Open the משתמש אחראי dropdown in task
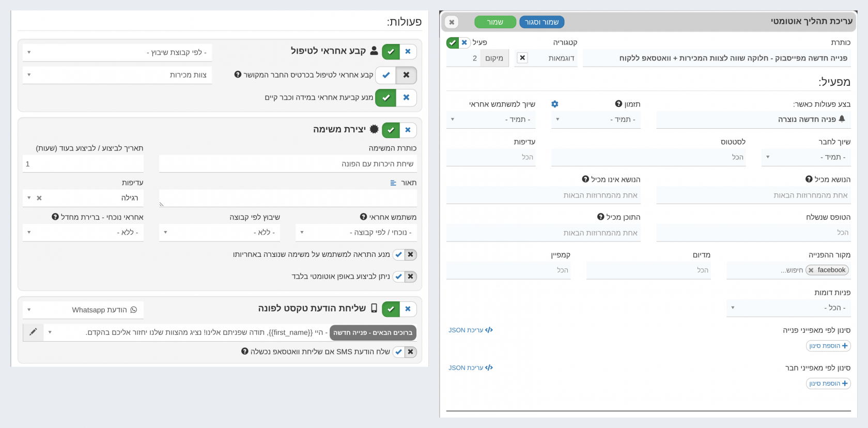This screenshot has width=868, height=428. pyautogui.click(x=356, y=233)
